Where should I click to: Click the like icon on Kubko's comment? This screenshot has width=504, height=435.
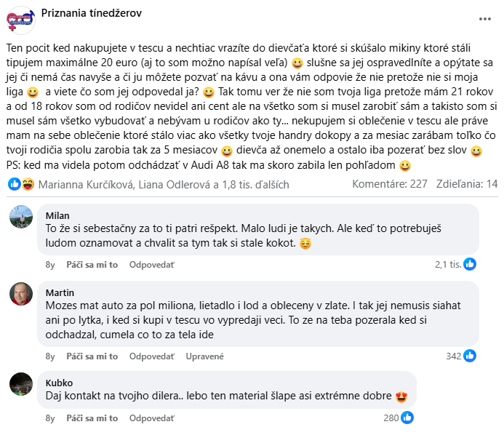pos(407,418)
